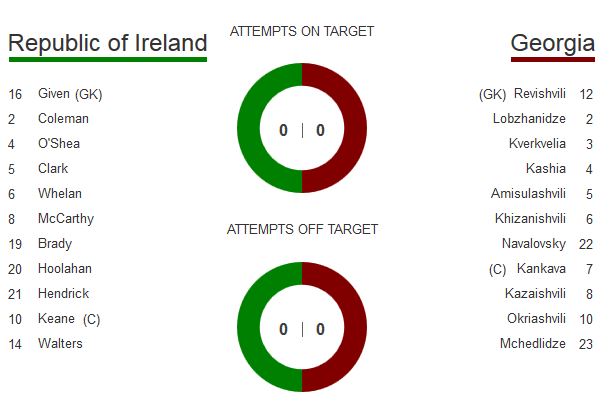Image resolution: width=609 pixels, height=418 pixels.
Task: Select Kverkvelia from the Georgia lineup
Action: [537, 144]
